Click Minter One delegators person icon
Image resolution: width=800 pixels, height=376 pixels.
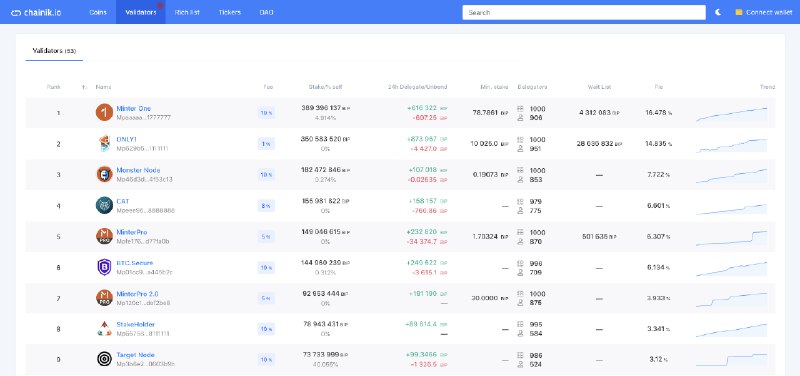pyautogui.click(x=520, y=118)
